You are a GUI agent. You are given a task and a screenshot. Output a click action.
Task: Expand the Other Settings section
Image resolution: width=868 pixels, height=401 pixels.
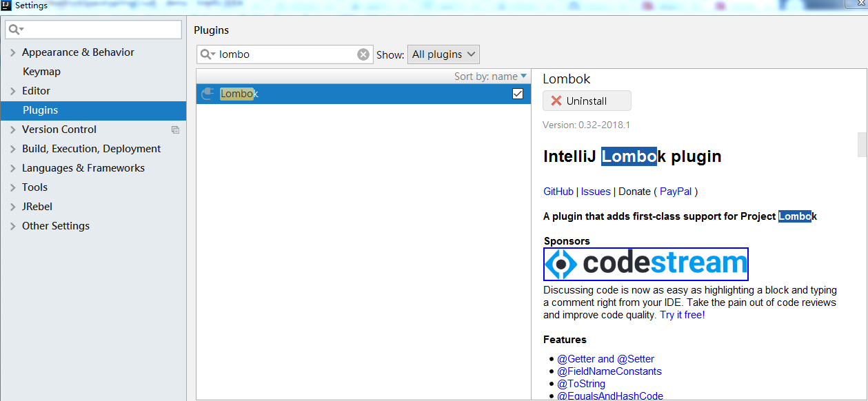(x=12, y=226)
